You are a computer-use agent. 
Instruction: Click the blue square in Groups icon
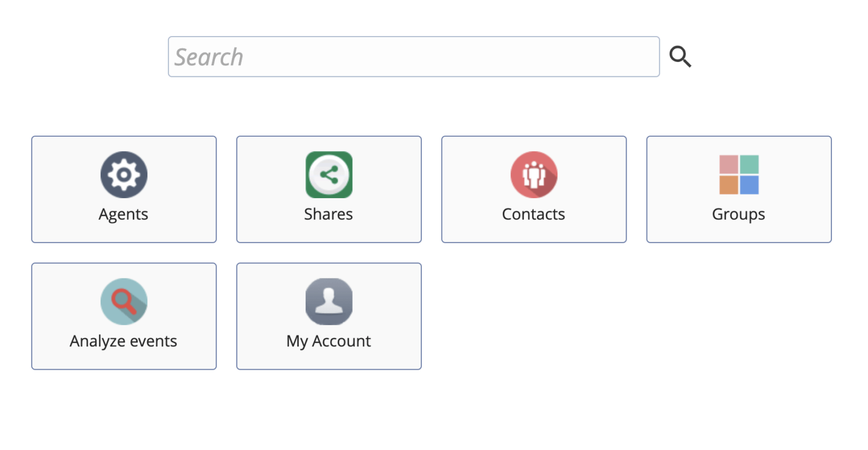click(x=749, y=185)
